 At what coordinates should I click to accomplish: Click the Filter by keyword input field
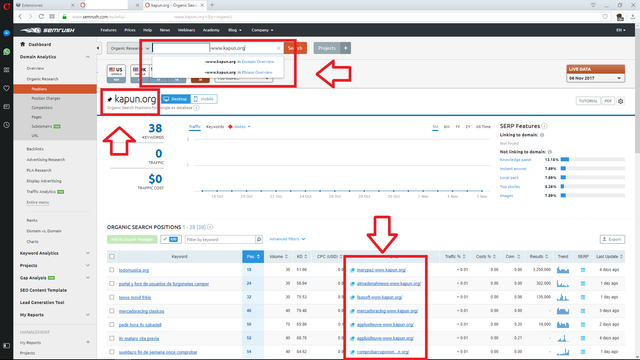click(x=220, y=240)
